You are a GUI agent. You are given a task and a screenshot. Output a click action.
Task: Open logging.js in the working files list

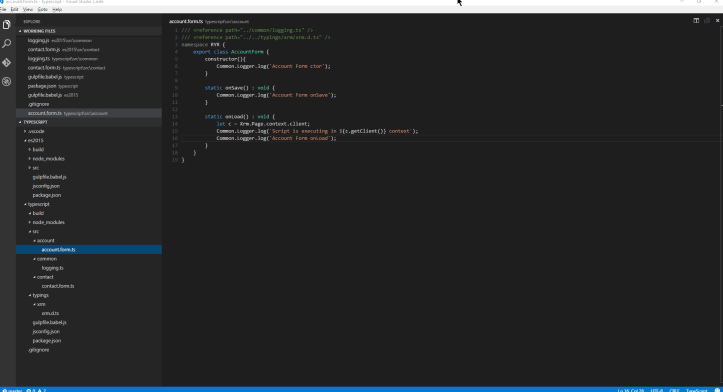tap(89, 41)
